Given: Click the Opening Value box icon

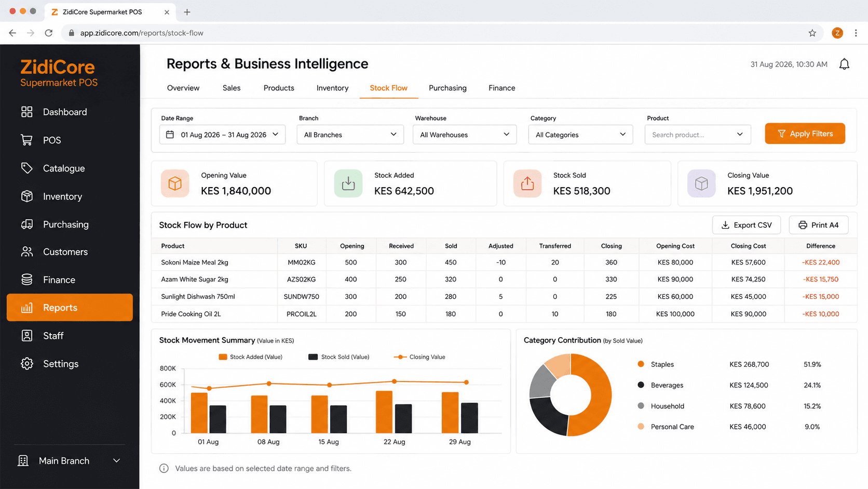Looking at the screenshot, I should click(x=175, y=183).
